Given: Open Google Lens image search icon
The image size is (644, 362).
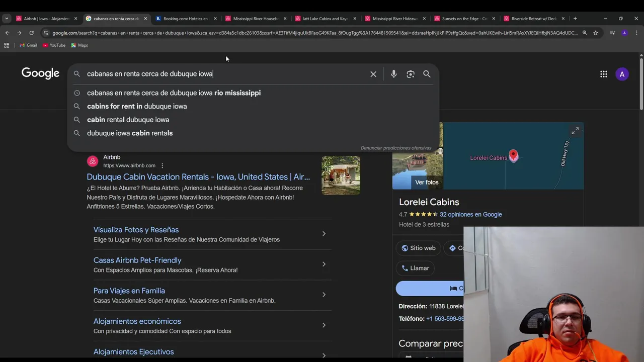Looking at the screenshot, I should coord(411,74).
